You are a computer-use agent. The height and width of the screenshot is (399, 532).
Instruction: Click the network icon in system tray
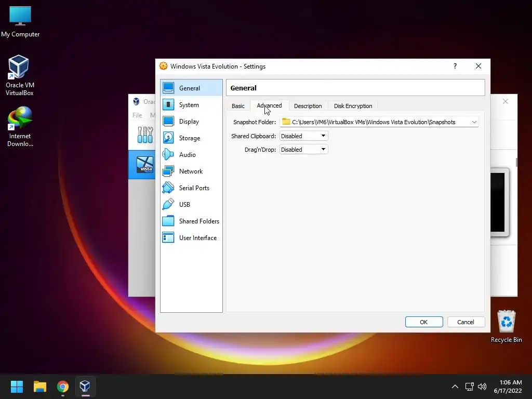pos(469,387)
